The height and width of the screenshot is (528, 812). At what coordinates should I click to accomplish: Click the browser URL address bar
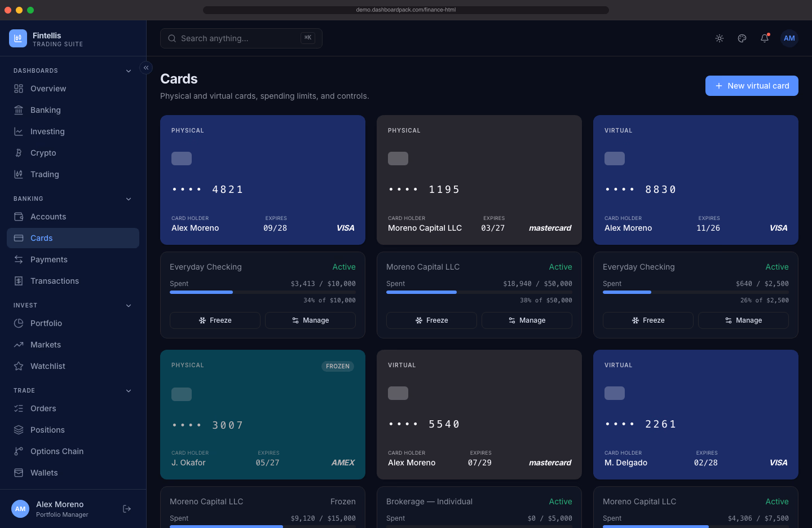(406, 10)
